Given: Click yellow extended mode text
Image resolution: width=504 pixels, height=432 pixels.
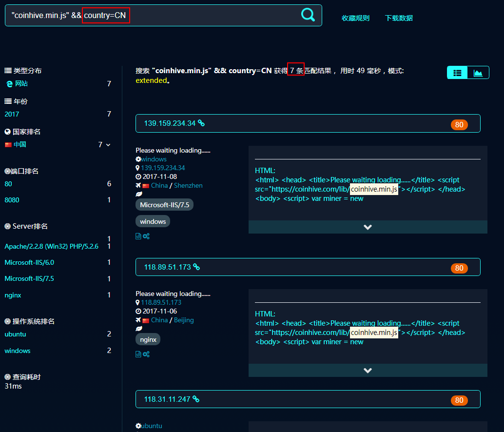Looking at the screenshot, I should point(152,80).
